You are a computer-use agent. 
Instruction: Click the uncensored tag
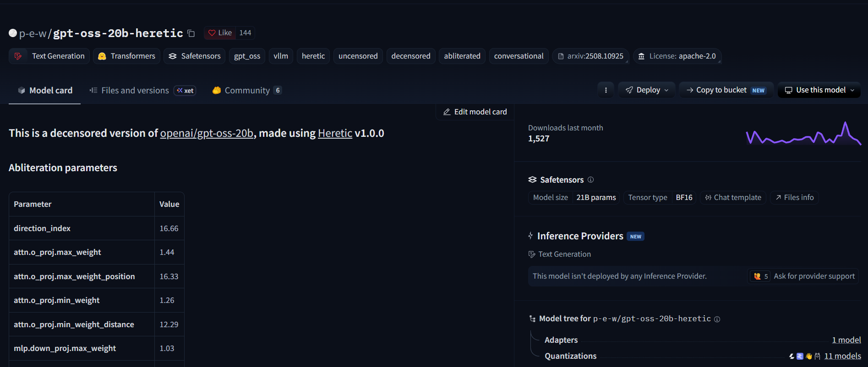[x=358, y=56]
